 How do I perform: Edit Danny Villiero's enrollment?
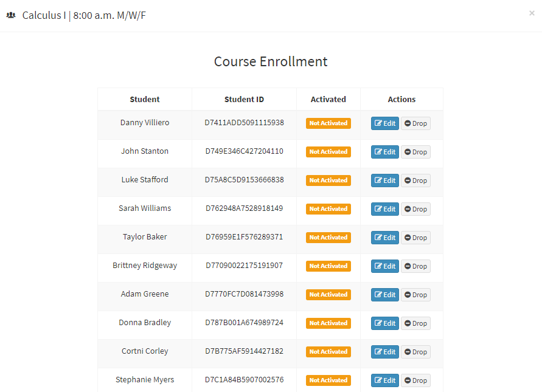tap(385, 123)
